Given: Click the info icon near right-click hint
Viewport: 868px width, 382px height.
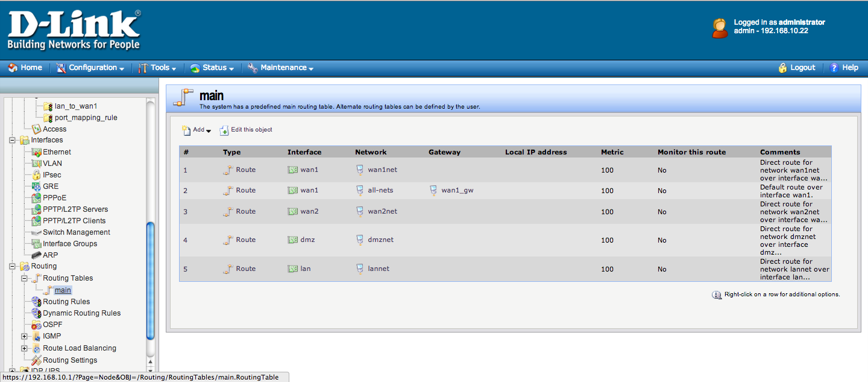Looking at the screenshot, I should [717, 294].
